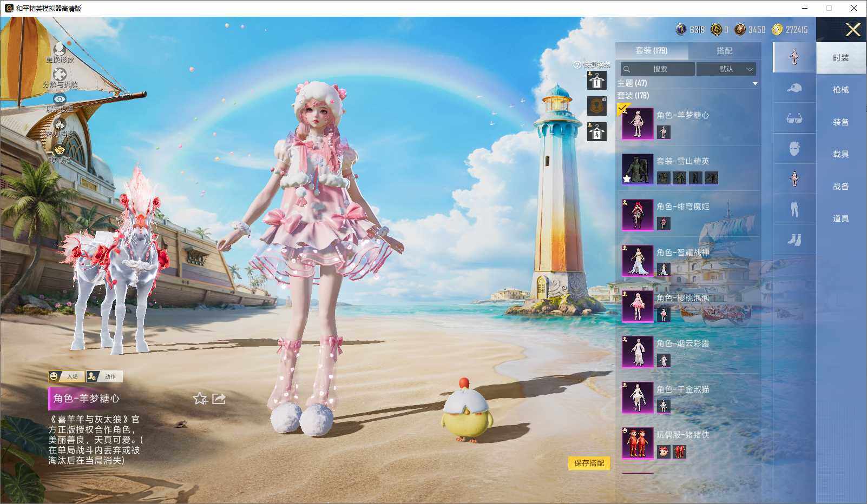
Task: Select the 动作 action tab
Action: (104, 376)
